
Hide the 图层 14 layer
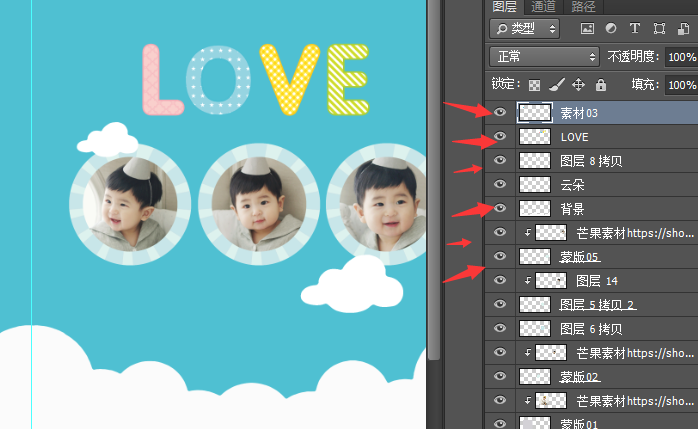click(500, 280)
